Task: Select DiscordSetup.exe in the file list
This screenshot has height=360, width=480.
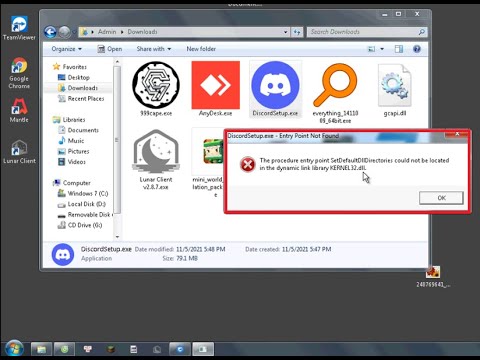Action: coord(275,89)
